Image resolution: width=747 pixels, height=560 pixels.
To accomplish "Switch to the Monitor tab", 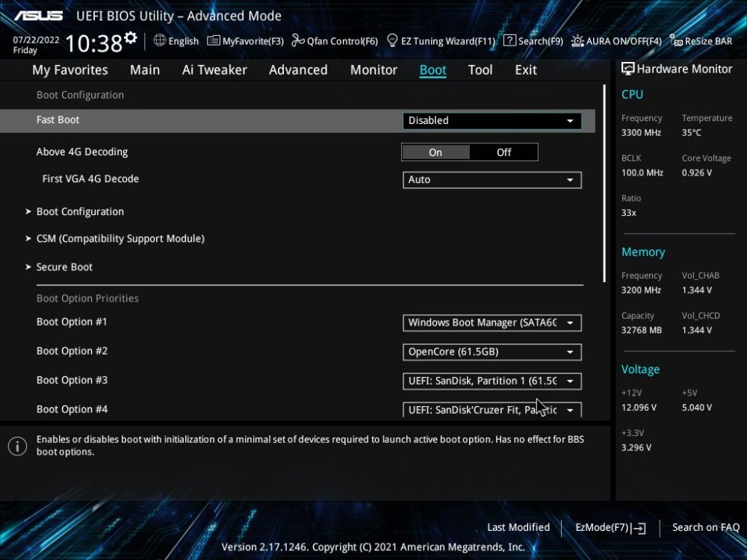I will (x=373, y=70).
